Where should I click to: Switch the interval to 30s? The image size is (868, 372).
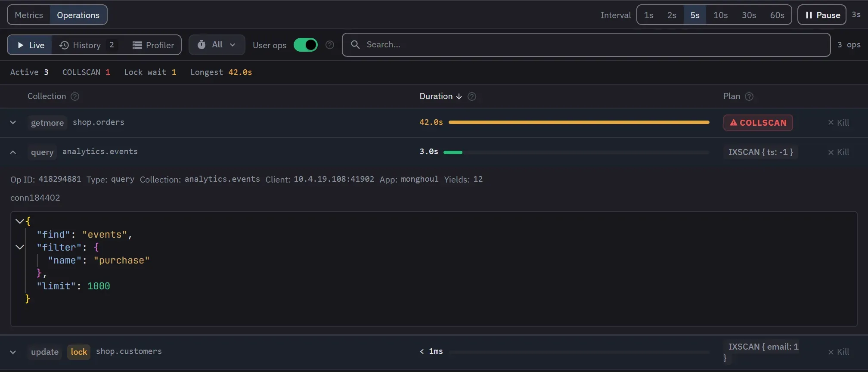pyautogui.click(x=749, y=15)
